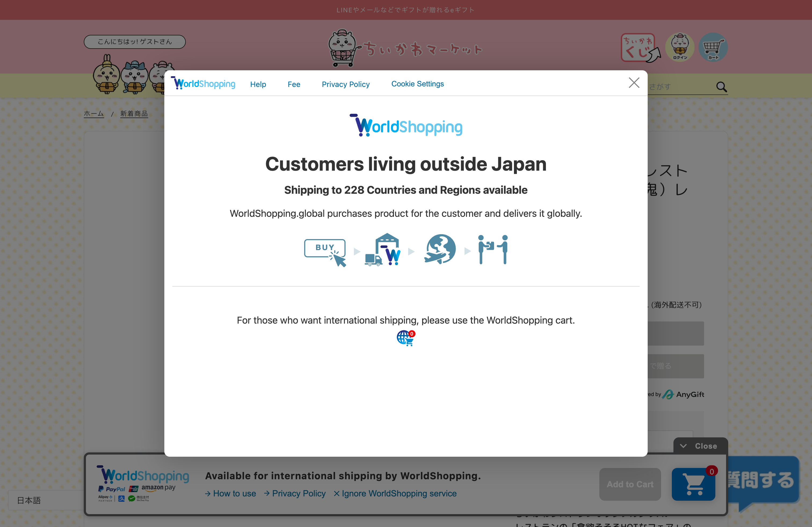The image size is (812, 527).
Task: Open the How to use link
Action: [x=231, y=493]
